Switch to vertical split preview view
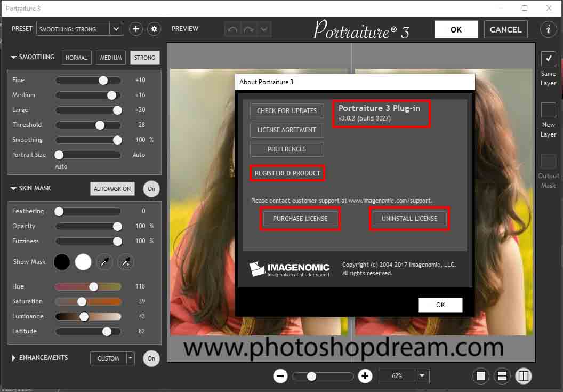563x392 pixels. (x=524, y=376)
